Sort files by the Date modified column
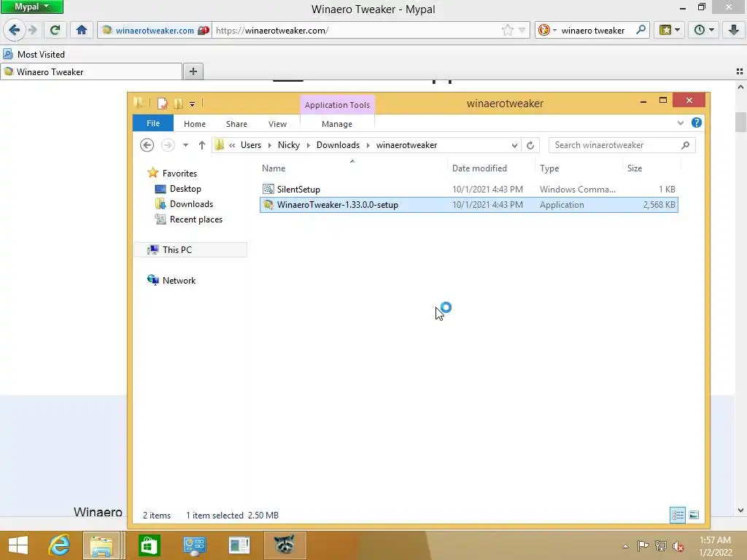This screenshot has width=747, height=560. pos(491,168)
